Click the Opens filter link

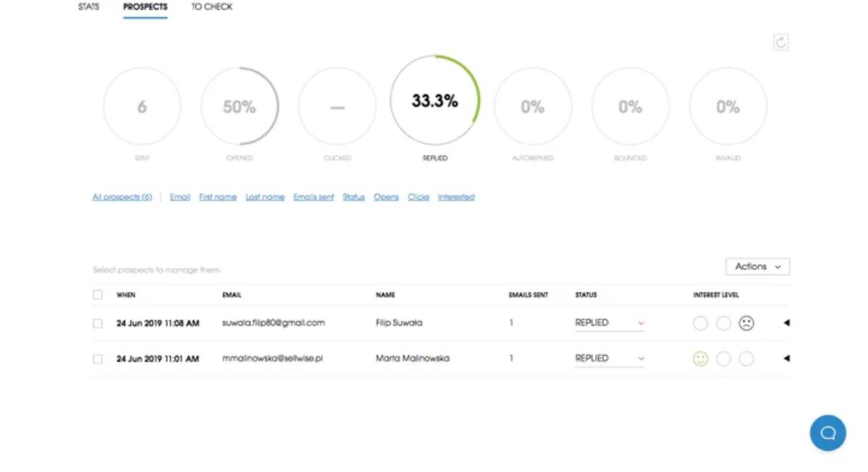pos(386,197)
